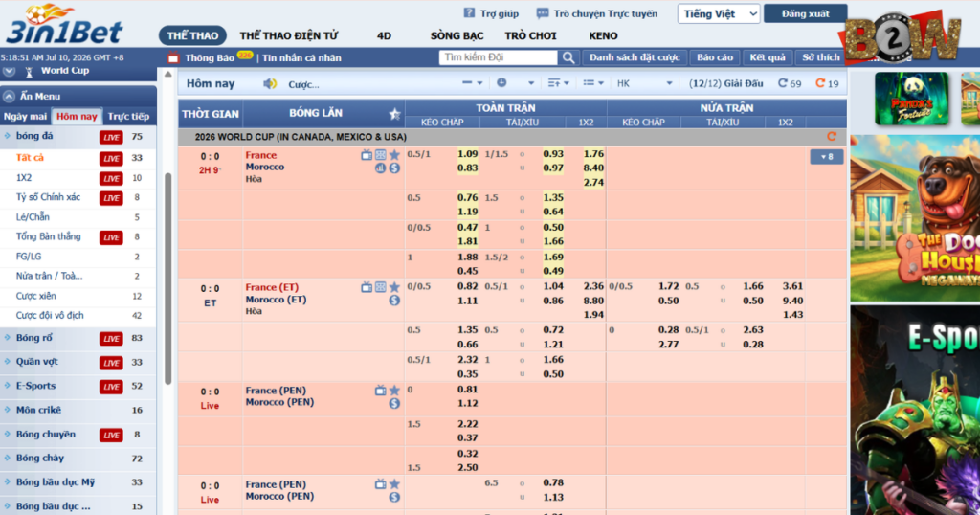Click the Trợ giúp help icon

pyautogui.click(x=469, y=13)
